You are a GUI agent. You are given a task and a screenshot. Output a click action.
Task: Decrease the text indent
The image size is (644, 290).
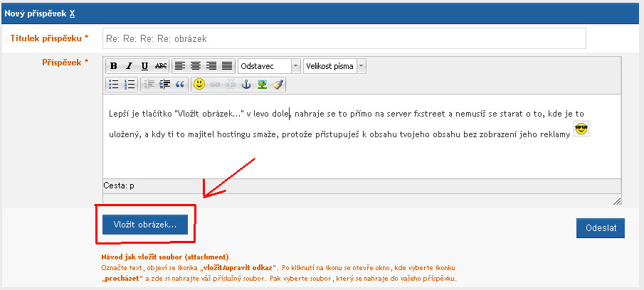pos(149,84)
